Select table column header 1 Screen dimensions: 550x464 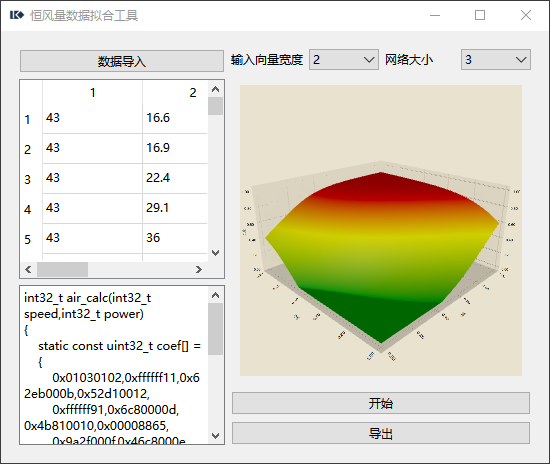click(93, 92)
